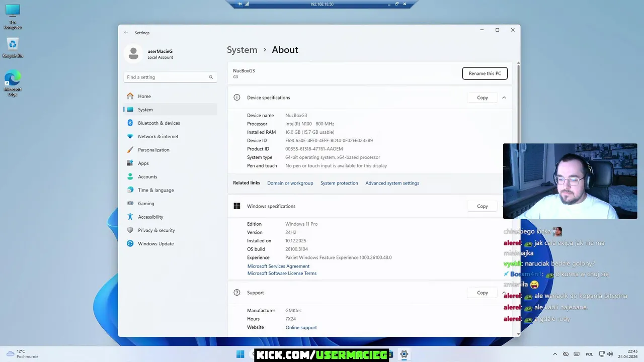The height and width of the screenshot is (362, 644).
Task: Copy the Support information
Action: point(482,293)
